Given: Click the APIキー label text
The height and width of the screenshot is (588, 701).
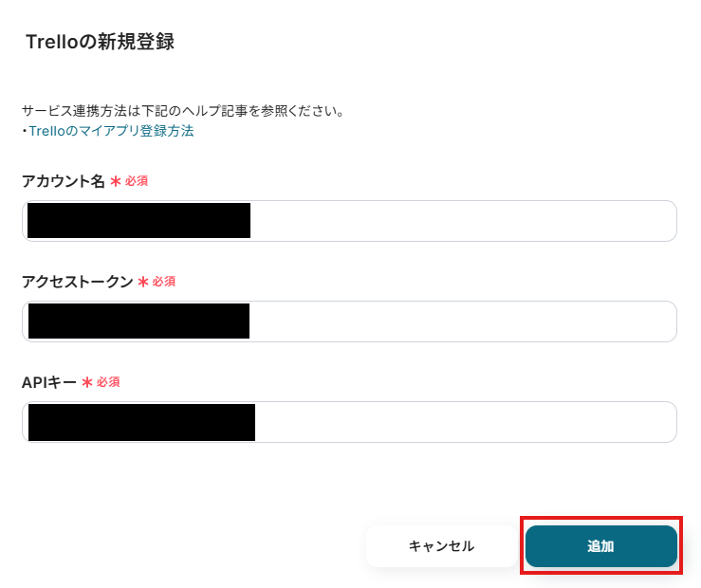Looking at the screenshot, I should [x=49, y=381].
